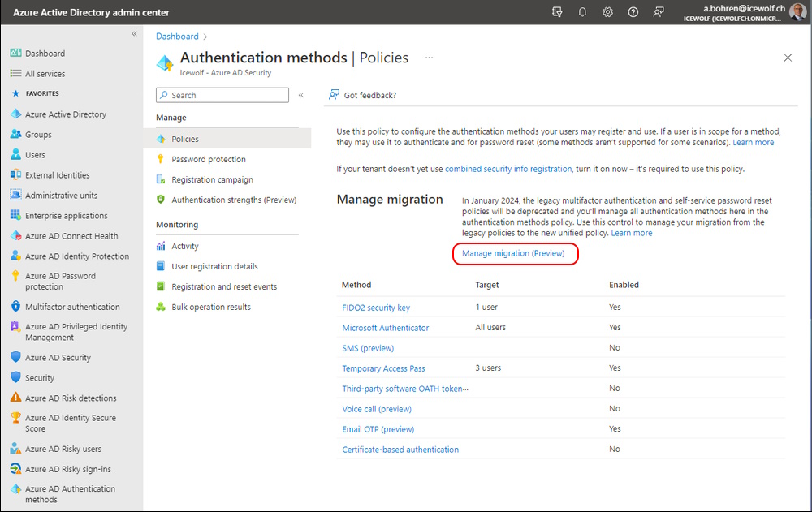
Task: Open Voice call (preview) method
Action: tap(377, 408)
